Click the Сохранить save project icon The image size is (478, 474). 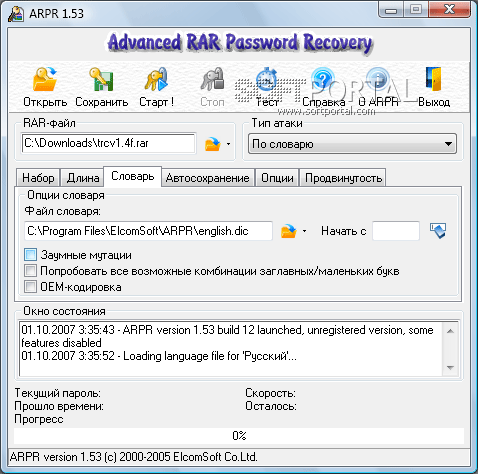pyautogui.click(x=101, y=79)
